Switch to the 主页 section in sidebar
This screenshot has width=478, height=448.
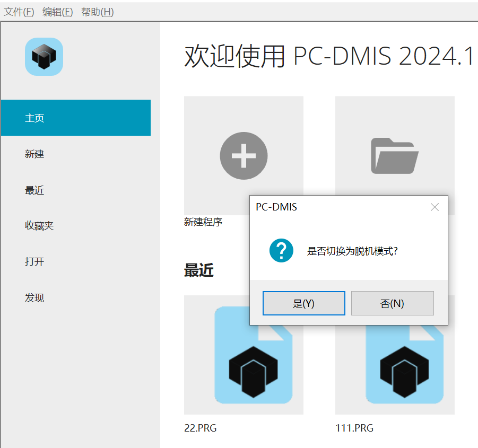[34, 118]
